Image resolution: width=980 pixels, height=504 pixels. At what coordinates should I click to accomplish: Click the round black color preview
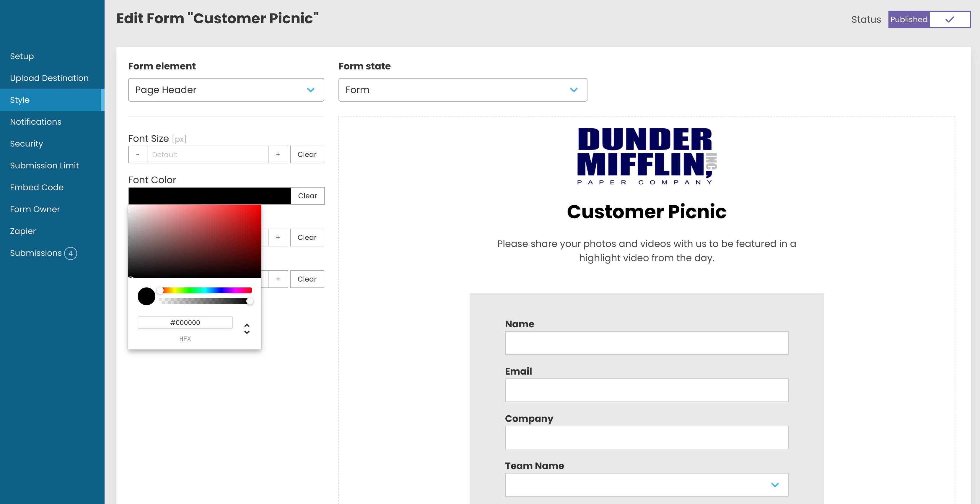tap(146, 296)
